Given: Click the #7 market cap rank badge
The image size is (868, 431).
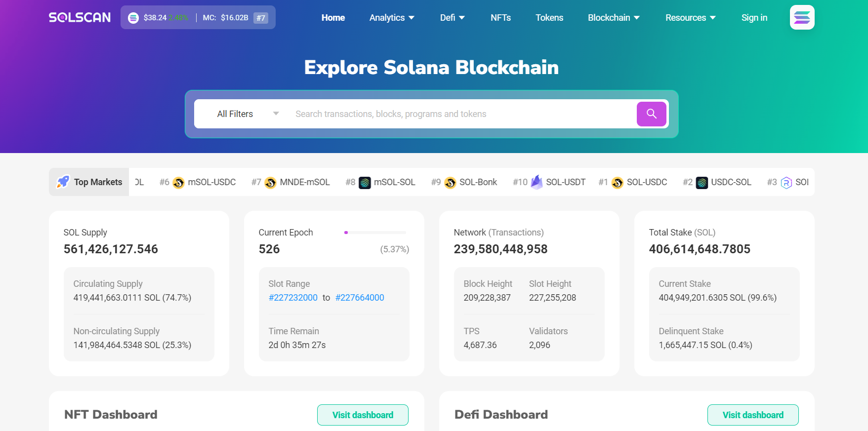Looking at the screenshot, I should (x=261, y=18).
